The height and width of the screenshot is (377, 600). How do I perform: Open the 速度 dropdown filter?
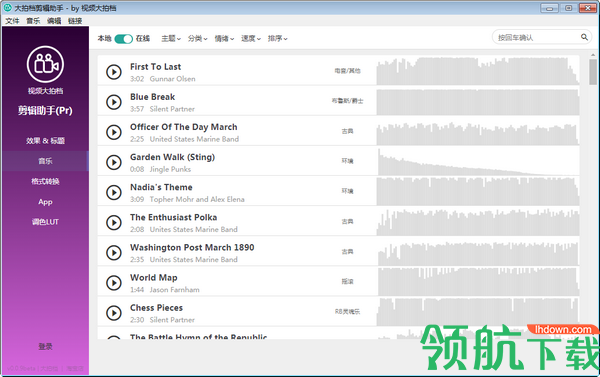click(251, 38)
